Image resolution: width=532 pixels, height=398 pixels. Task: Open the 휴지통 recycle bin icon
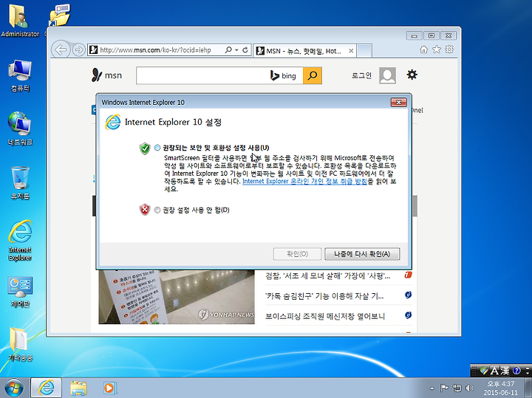coord(20,182)
